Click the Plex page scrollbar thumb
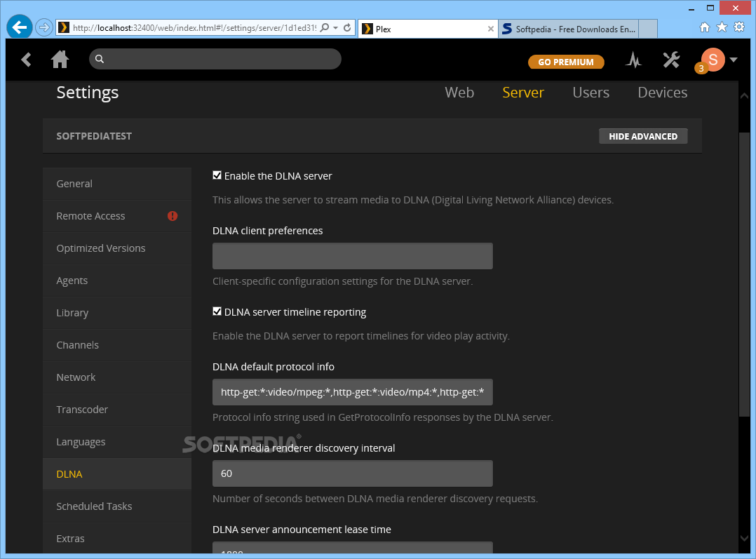Viewport: 756px width, 559px height. 745,275
